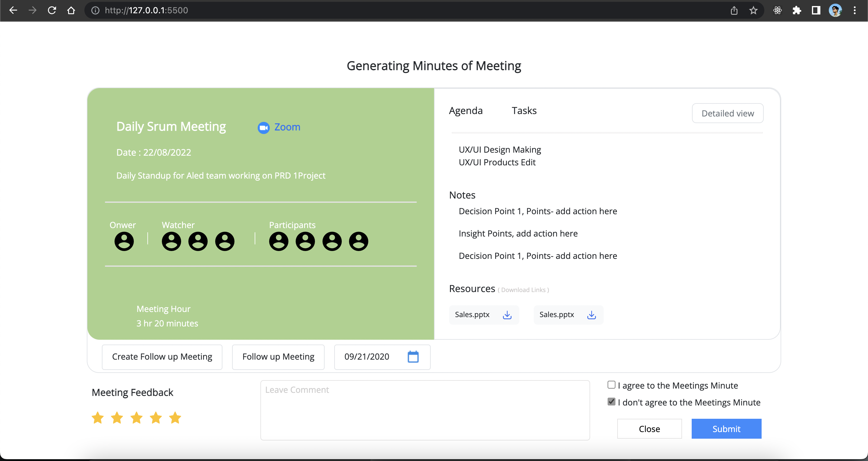Reload the page in the browser
Viewport: 868px width, 461px height.
coord(52,11)
